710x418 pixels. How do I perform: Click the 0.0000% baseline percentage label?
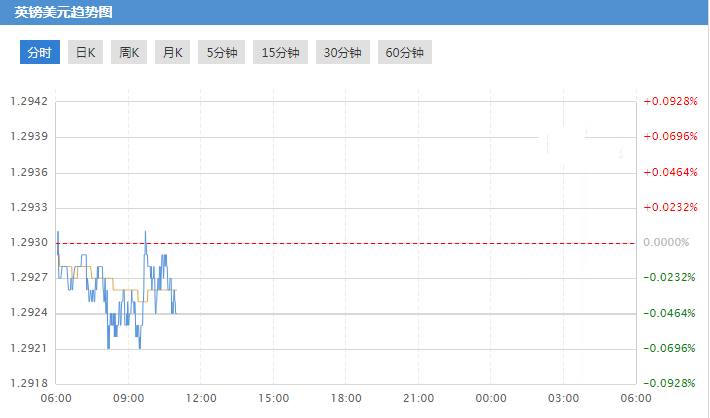coord(667,242)
